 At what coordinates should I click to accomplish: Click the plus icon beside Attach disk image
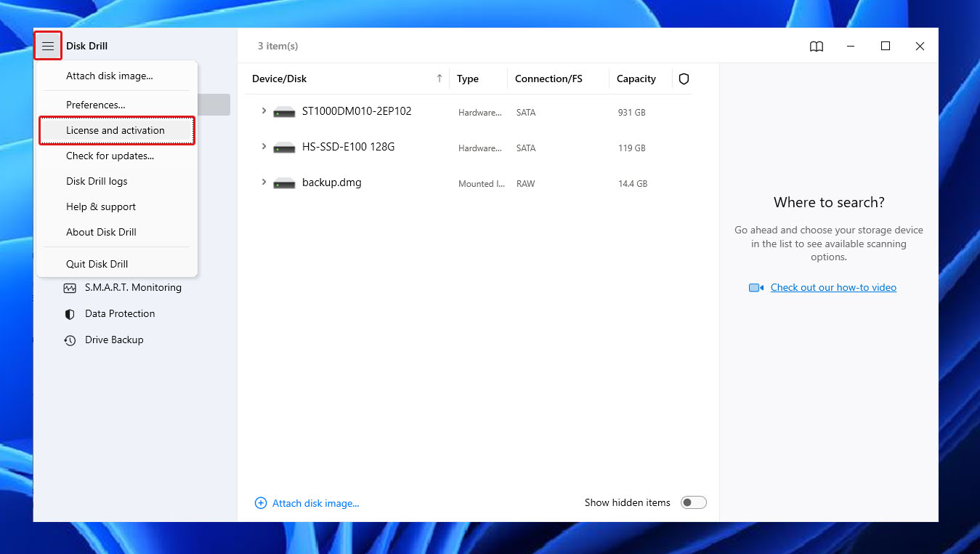(261, 503)
